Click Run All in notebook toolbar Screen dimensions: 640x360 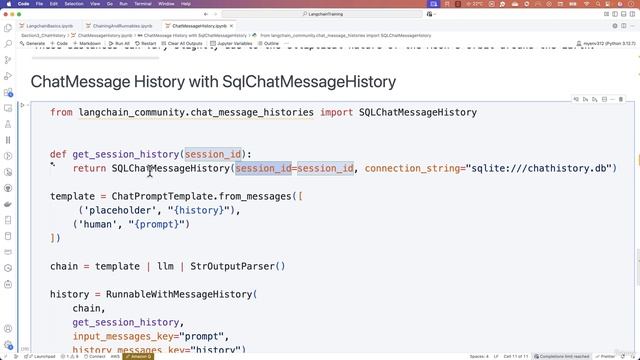tap(119, 43)
